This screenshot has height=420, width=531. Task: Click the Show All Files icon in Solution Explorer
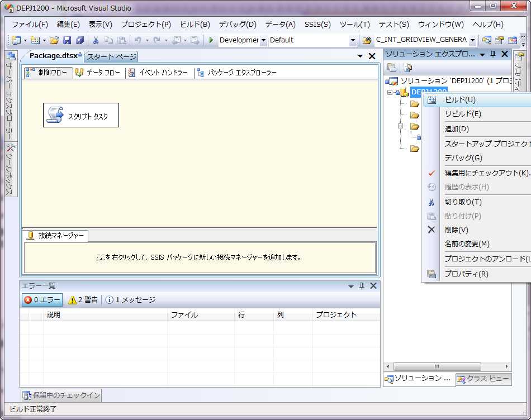tap(408, 68)
